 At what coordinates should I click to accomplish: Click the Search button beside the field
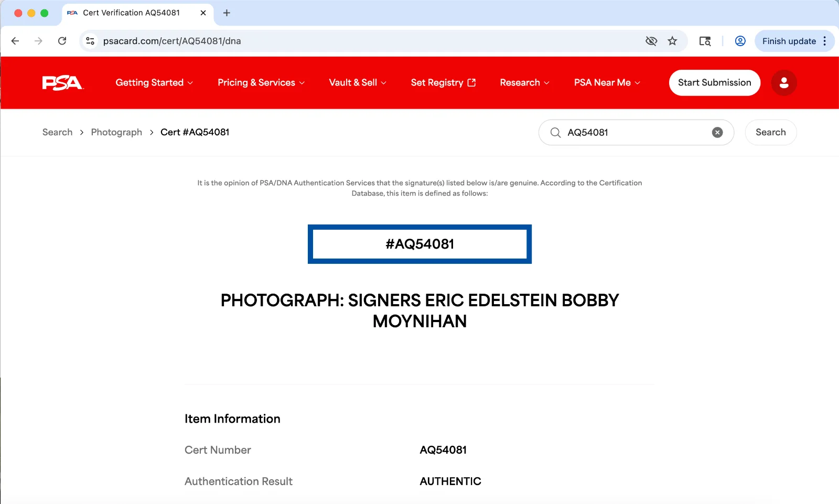pos(770,133)
